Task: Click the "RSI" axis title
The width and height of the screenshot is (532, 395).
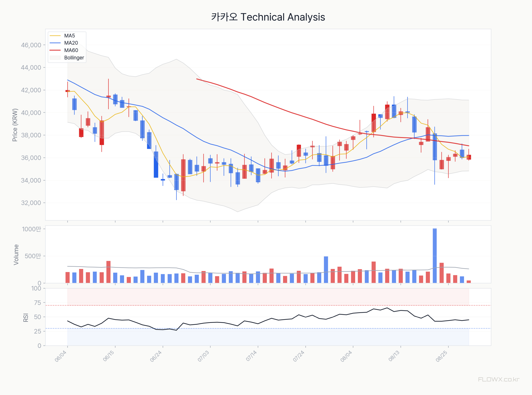Action: tap(26, 318)
